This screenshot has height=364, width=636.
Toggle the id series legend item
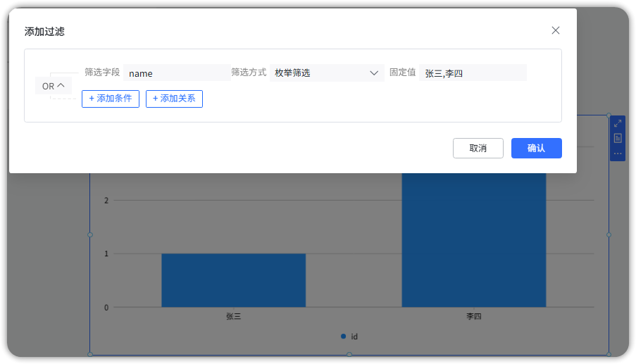tap(349, 337)
